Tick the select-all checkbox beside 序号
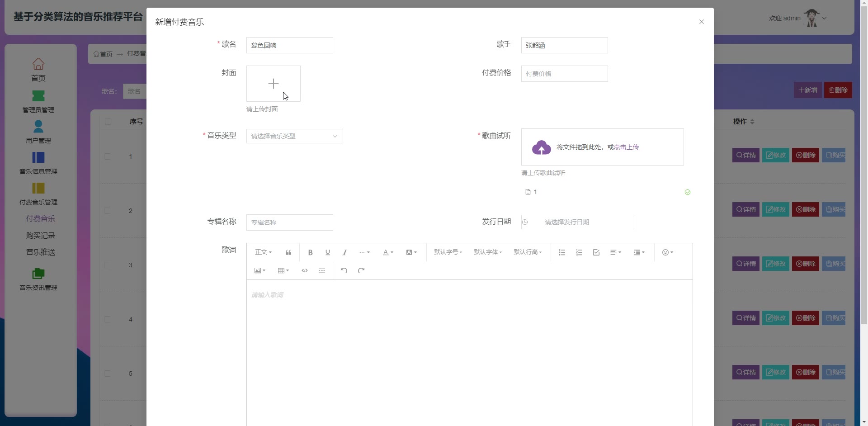 108,122
